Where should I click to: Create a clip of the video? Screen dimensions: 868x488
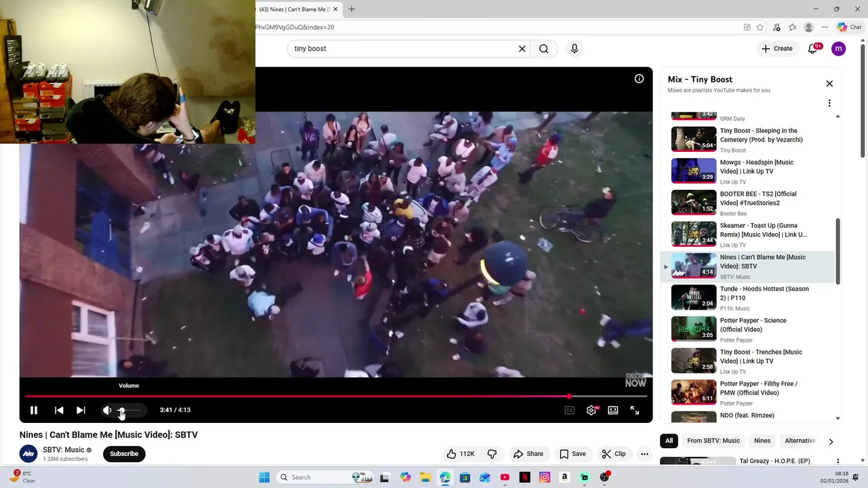point(613,453)
